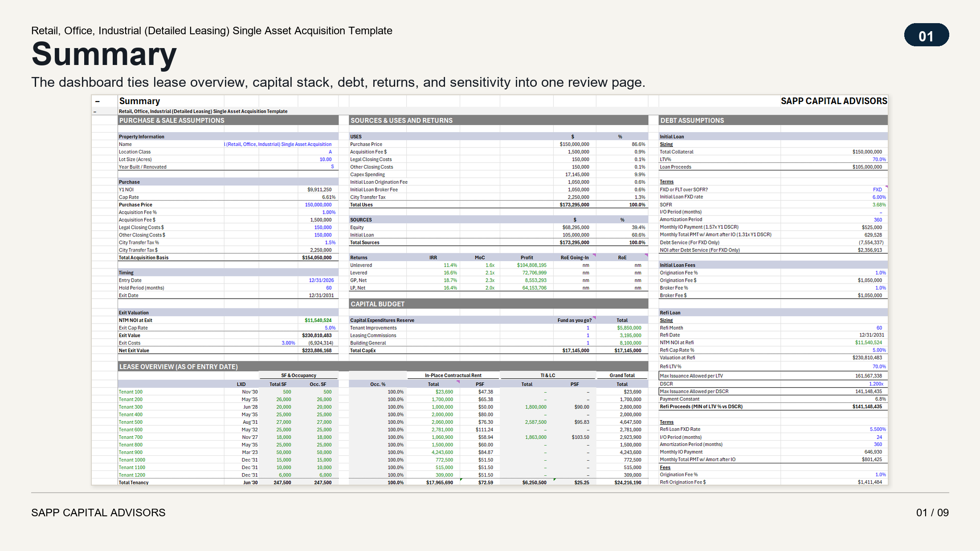Click the blue property Name value cell

pyautogui.click(x=278, y=144)
